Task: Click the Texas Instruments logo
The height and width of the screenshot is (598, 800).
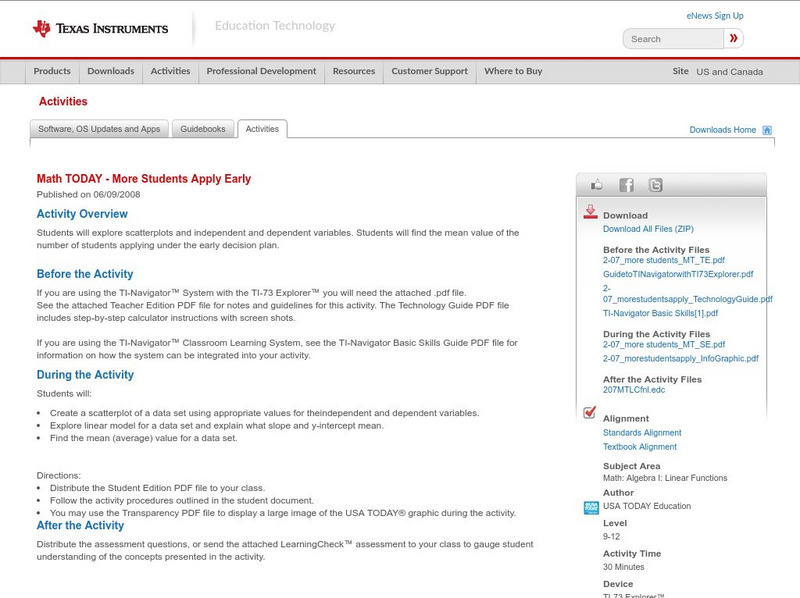Action: point(101,28)
